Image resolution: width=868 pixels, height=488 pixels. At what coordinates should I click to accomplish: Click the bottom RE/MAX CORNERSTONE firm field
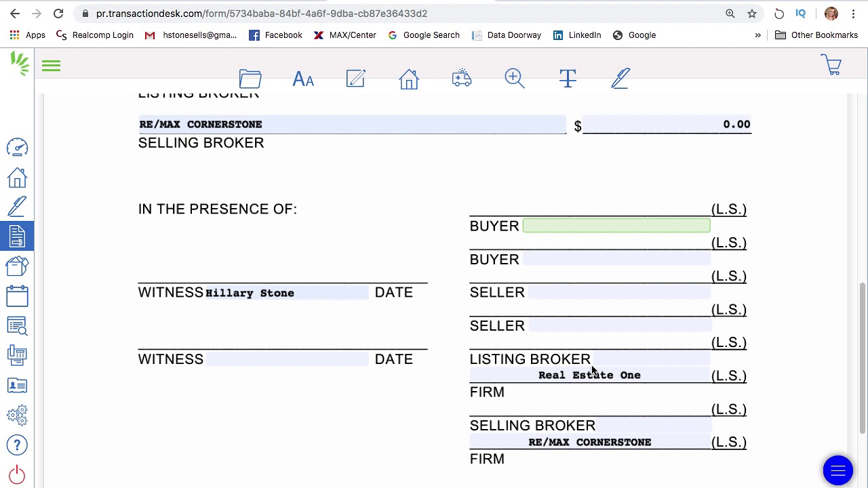click(590, 442)
